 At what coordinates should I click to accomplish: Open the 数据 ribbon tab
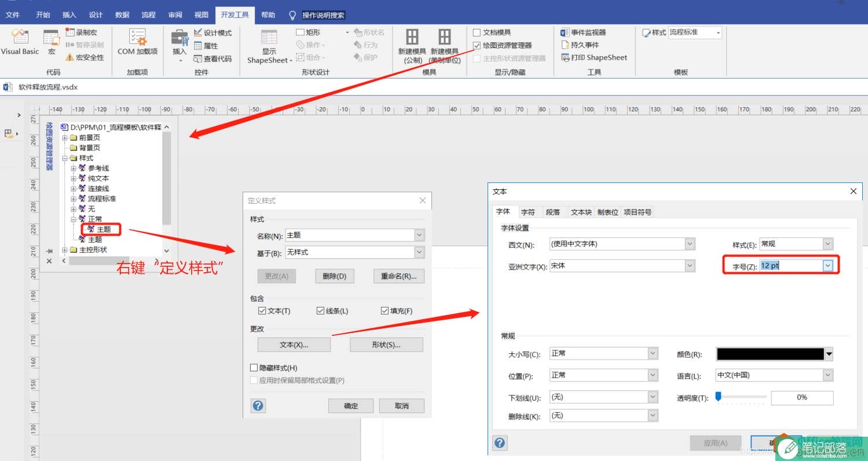coord(122,14)
